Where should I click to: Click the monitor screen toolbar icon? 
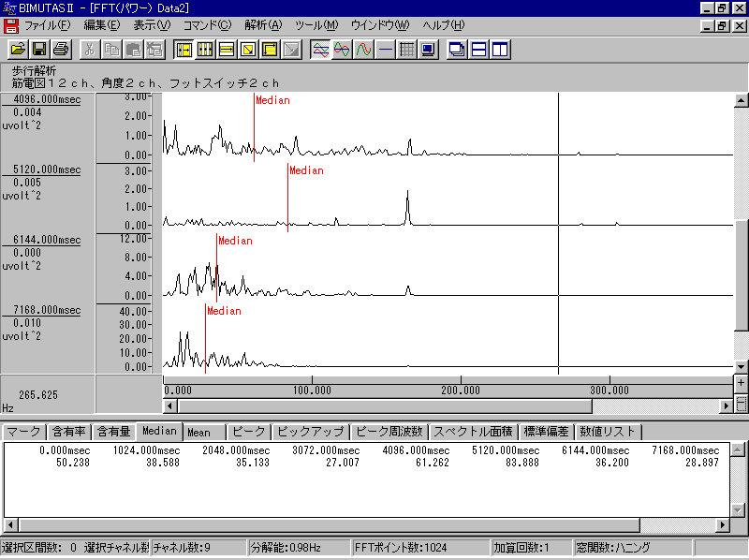[428, 49]
